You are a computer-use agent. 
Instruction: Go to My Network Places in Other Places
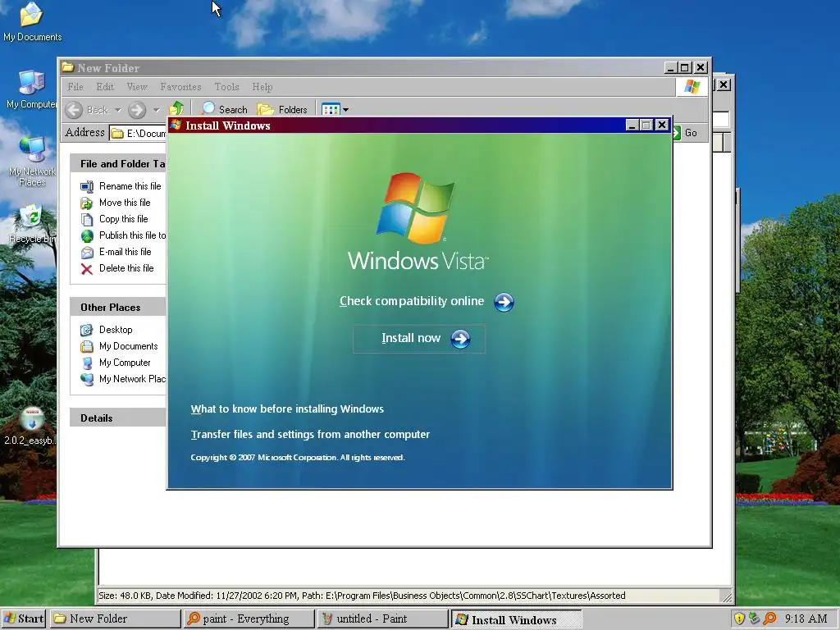click(x=132, y=379)
